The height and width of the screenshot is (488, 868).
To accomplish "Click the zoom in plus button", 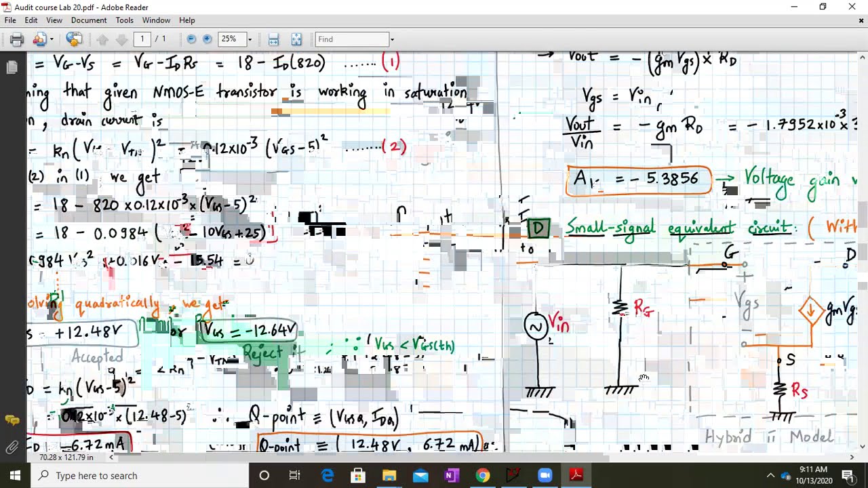I will coord(208,39).
